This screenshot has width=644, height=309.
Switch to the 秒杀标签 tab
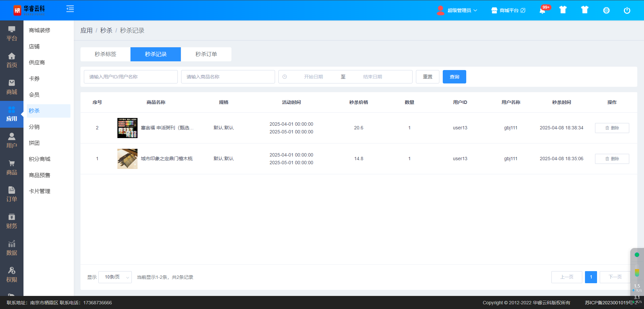[x=105, y=54]
